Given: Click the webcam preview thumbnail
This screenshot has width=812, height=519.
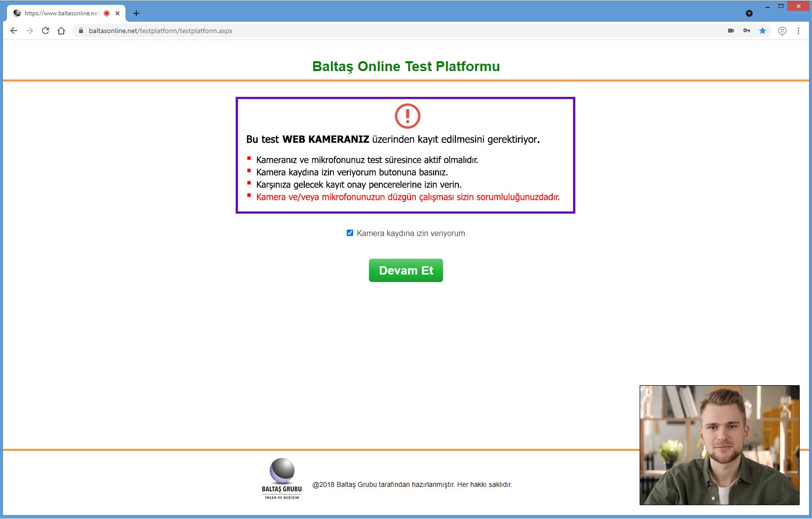Looking at the screenshot, I should point(719,445).
